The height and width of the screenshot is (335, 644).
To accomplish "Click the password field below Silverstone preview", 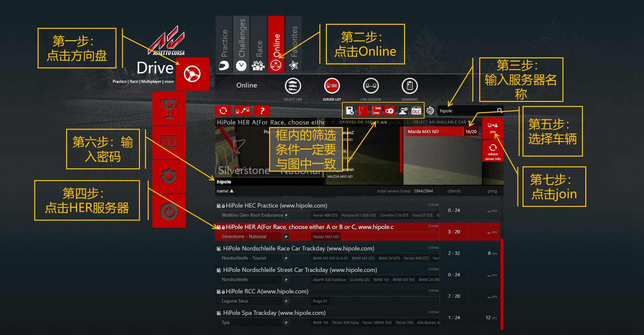I will (269, 182).
